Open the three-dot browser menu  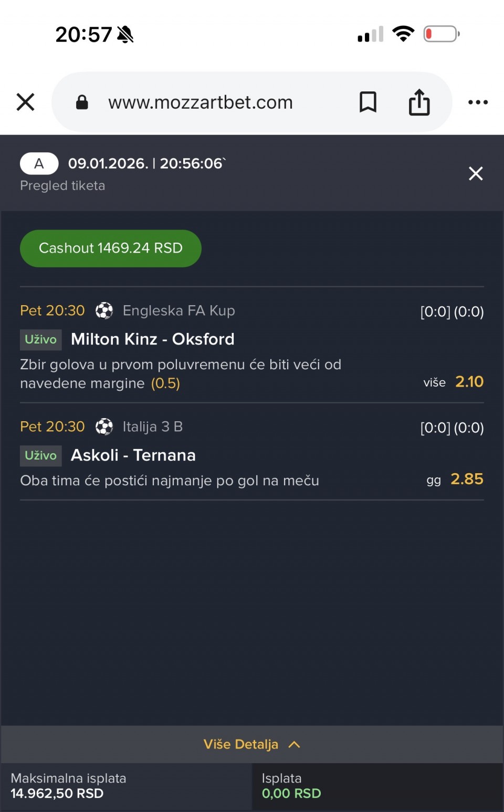(478, 102)
